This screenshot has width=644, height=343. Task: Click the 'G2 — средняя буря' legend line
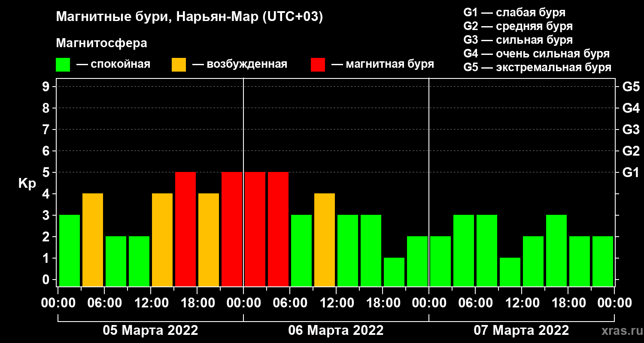(x=518, y=26)
